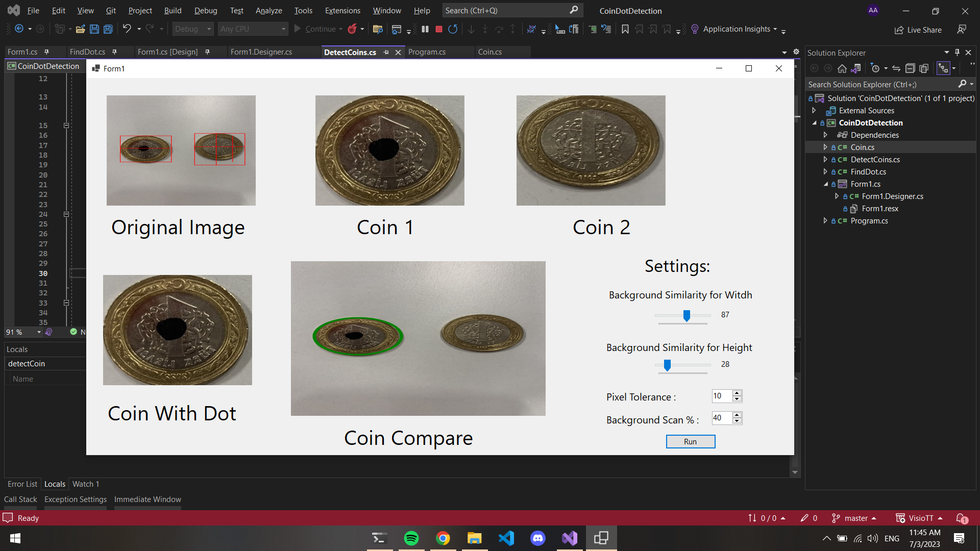Click the Break All pause icon
980x551 pixels.
(x=425, y=29)
